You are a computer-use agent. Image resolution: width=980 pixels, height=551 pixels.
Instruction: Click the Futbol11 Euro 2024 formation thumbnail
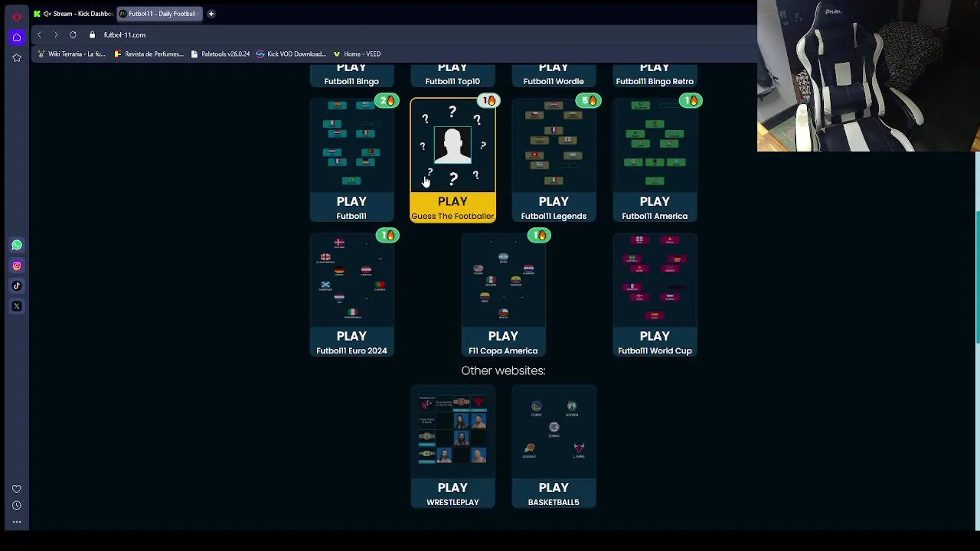[351, 279]
